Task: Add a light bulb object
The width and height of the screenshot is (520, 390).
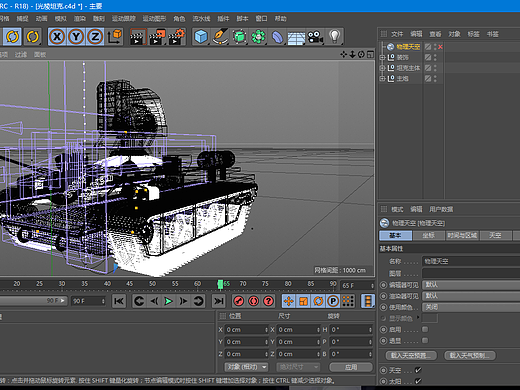Action: tap(335, 36)
